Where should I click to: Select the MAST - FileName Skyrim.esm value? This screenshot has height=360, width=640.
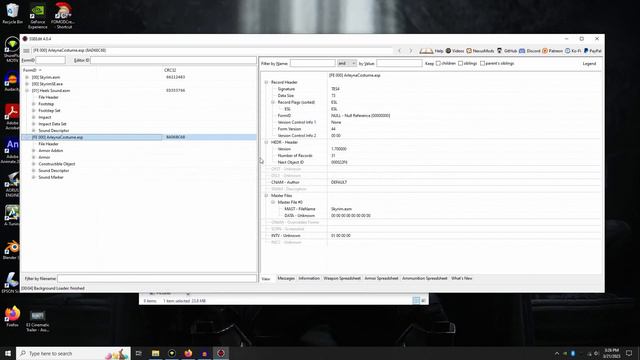coord(341,209)
